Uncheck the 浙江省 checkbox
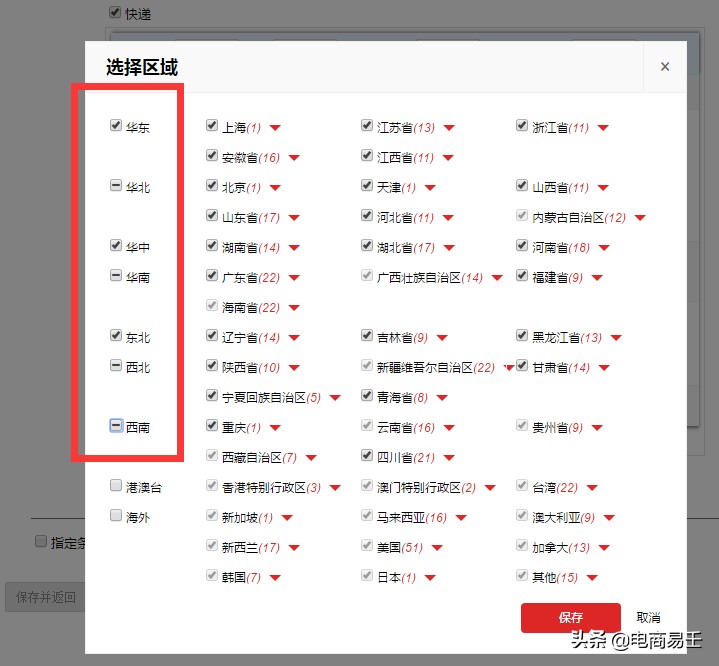 pos(521,125)
